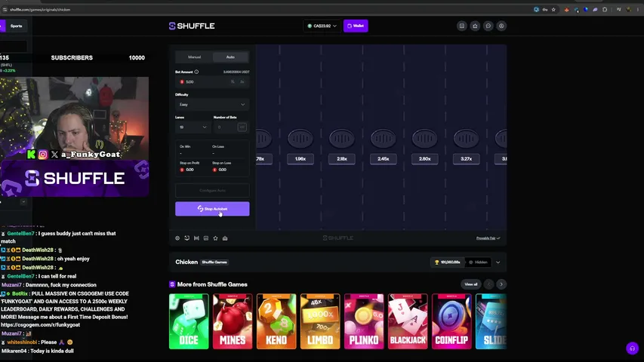Show next games with right arrow
Viewport: 644px width, 362px height.
click(501, 284)
